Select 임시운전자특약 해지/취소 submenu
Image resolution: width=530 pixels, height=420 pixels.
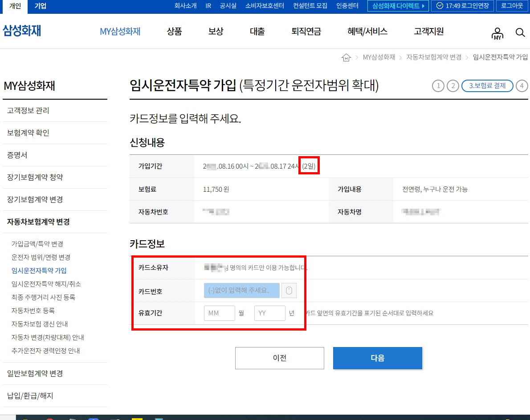coord(46,284)
